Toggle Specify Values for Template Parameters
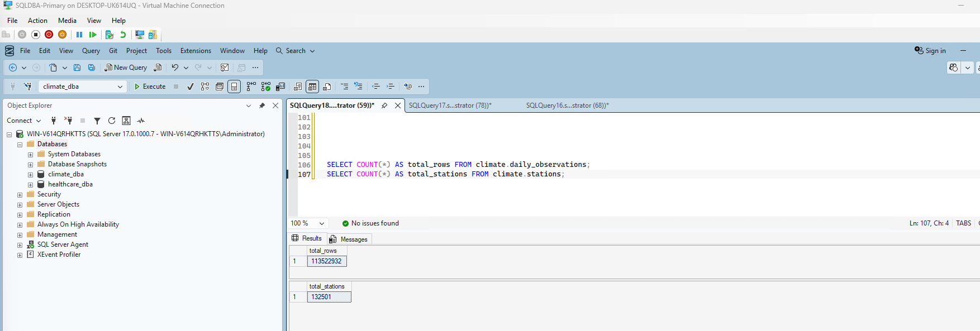The height and width of the screenshot is (331, 980). pyautogui.click(x=408, y=87)
